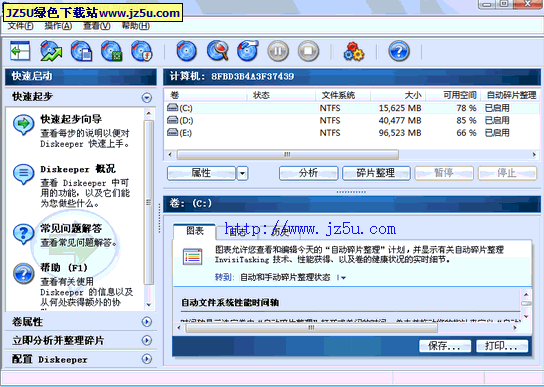544x387 pixels.
Task: Open the 转到 dropdown arrow
Action: click(x=342, y=278)
